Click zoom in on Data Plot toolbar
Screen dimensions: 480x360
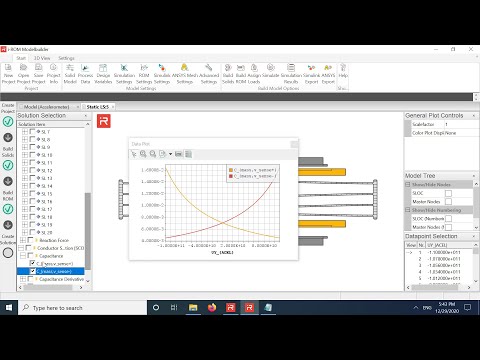(x=143, y=154)
